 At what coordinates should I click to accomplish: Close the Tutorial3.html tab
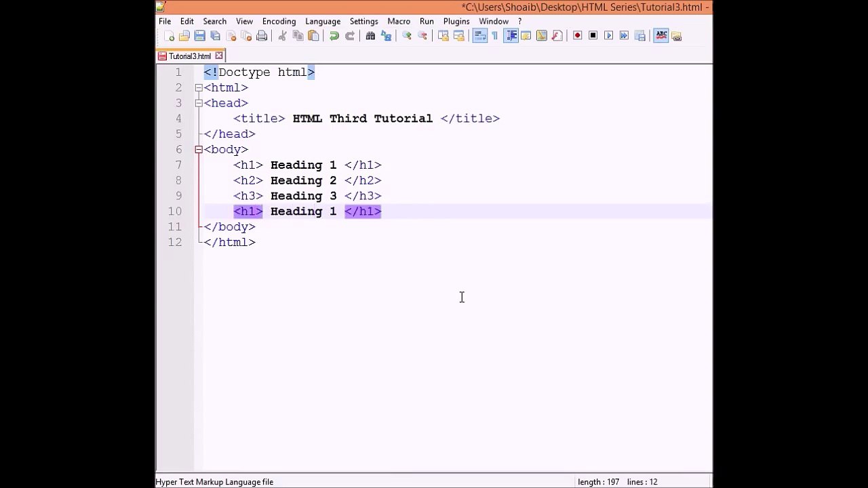(x=219, y=56)
